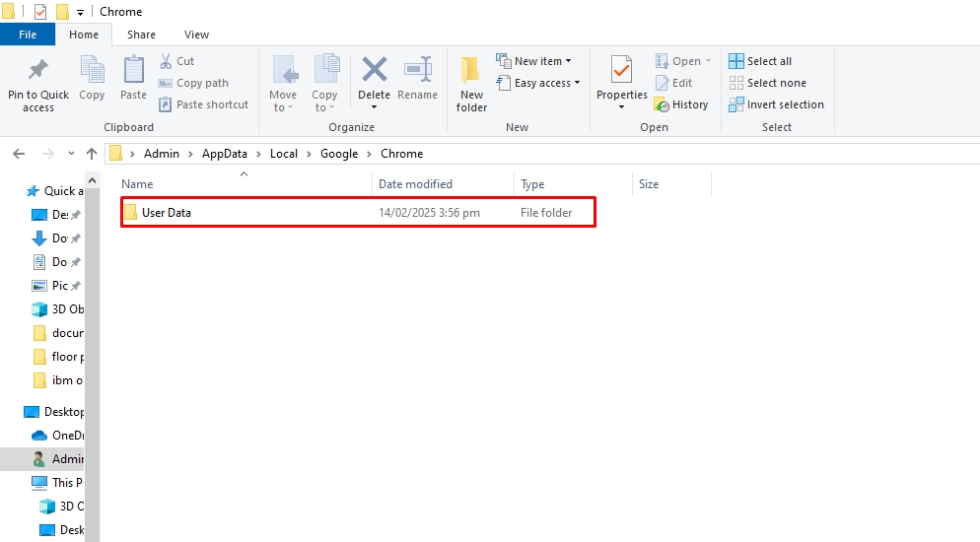Sort by Date modified column
The image size is (980, 542).
443,184
